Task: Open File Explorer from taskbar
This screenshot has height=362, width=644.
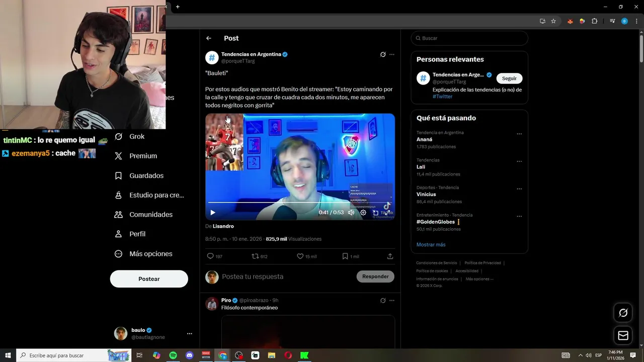Action: coord(272,355)
